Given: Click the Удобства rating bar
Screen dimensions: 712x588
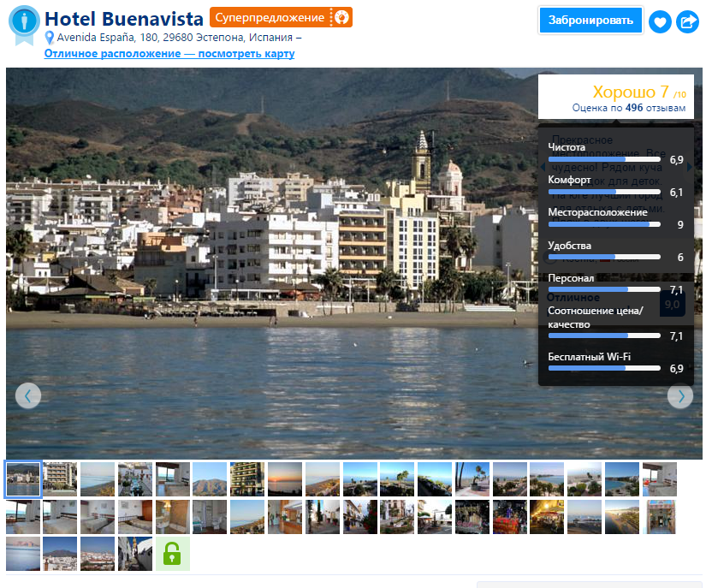Looking at the screenshot, I should point(604,257).
